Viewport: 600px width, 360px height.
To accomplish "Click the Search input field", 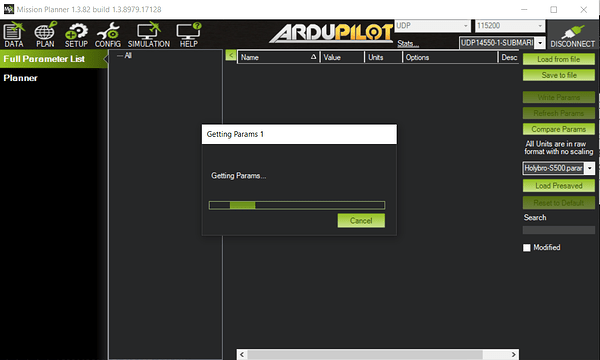I will tap(559, 230).
